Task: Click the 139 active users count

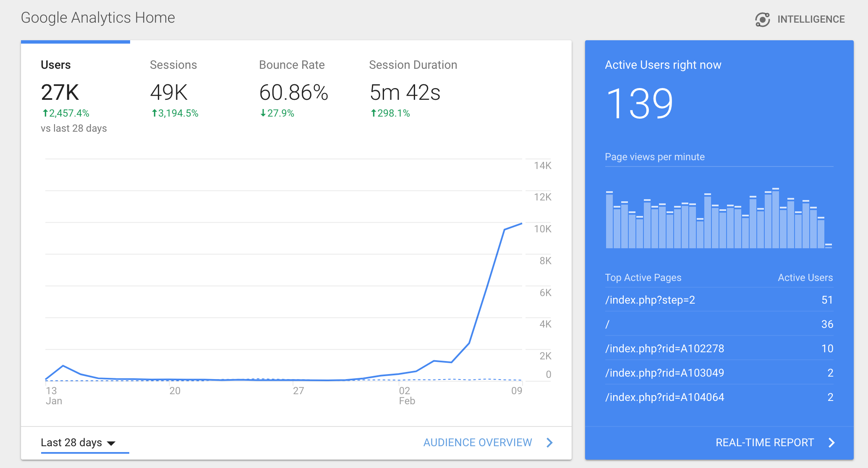Action: click(640, 103)
